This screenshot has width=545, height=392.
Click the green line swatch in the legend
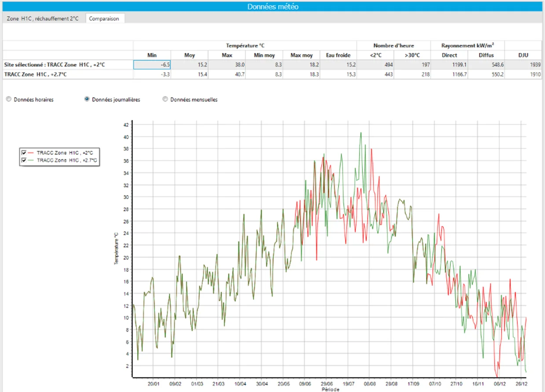tap(32, 161)
